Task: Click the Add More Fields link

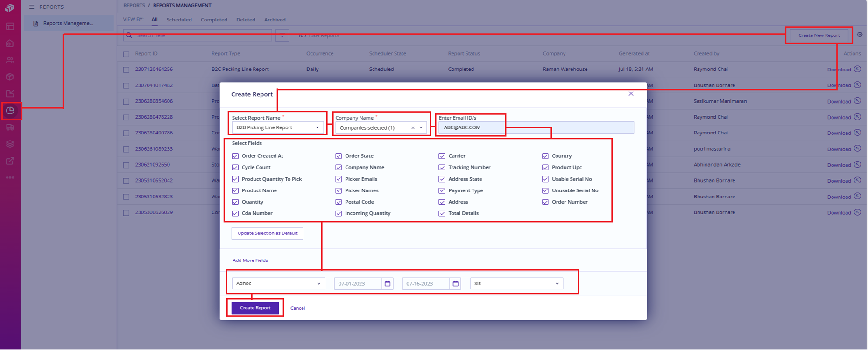Action: coord(250,260)
